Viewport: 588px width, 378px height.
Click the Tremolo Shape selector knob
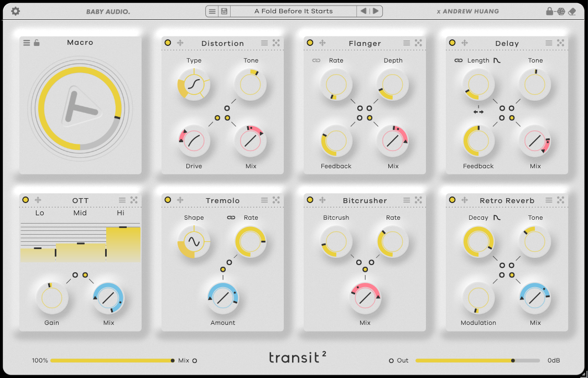point(194,242)
